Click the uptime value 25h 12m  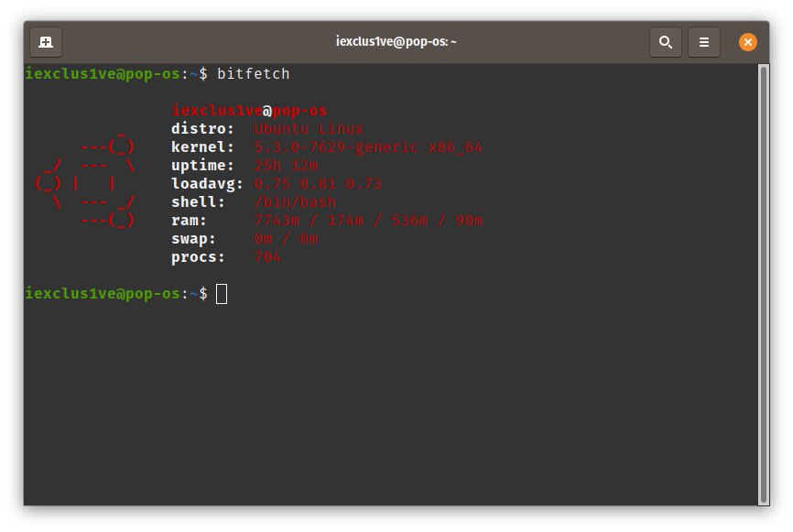[x=286, y=166]
